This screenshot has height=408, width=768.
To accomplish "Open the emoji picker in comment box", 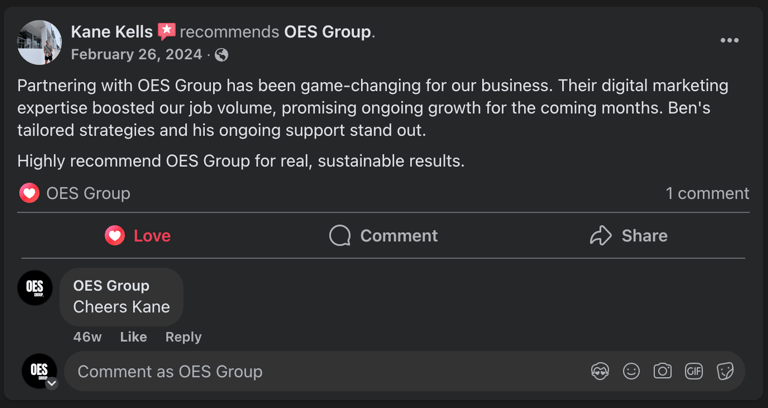I will point(631,371).
